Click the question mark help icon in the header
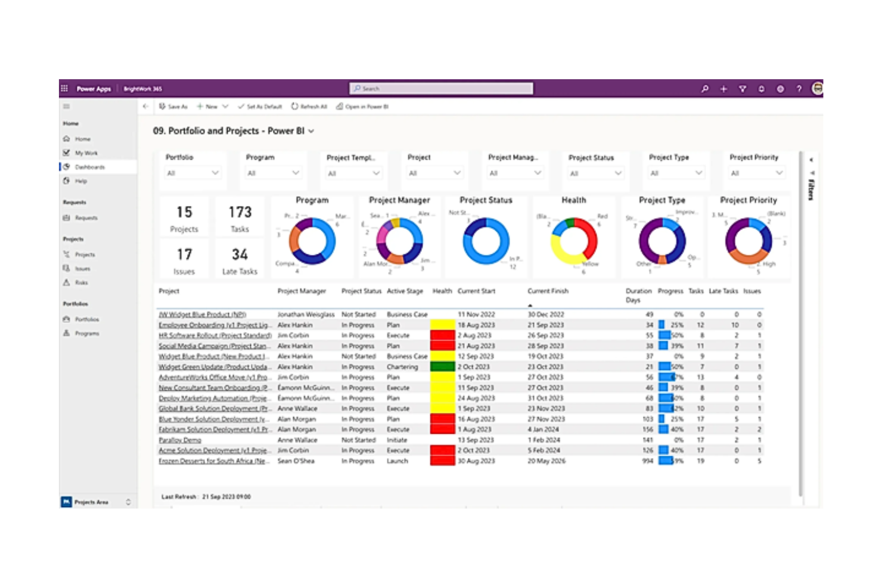Viewport: 882px width, 588px height. pyautogui.click(x=799, y=89)
